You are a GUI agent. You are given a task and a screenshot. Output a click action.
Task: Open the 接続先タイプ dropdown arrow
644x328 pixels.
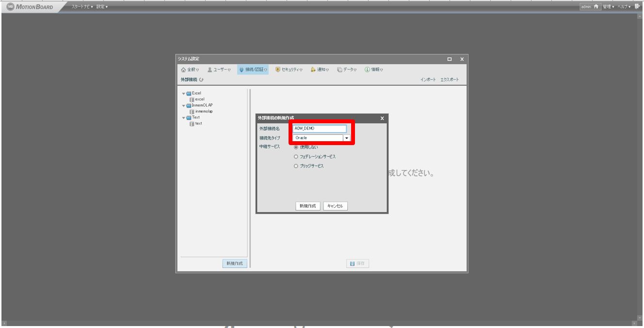click(347, 138)
